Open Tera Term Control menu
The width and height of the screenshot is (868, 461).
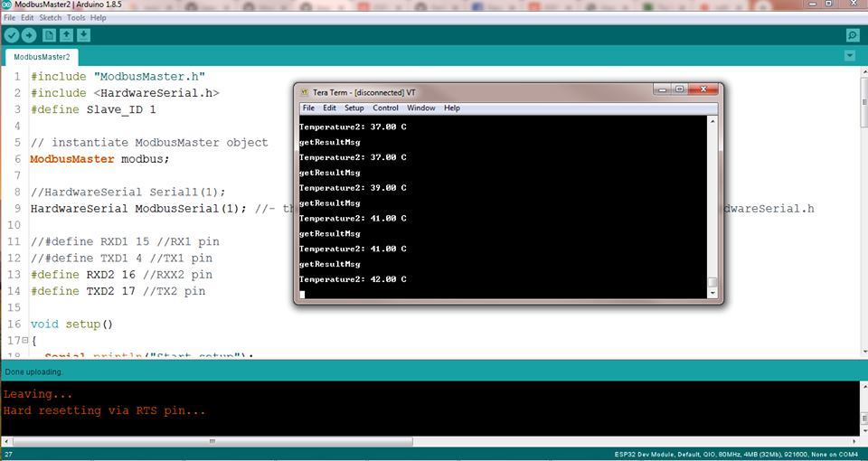pyautogui.click(x=385, y=108)
